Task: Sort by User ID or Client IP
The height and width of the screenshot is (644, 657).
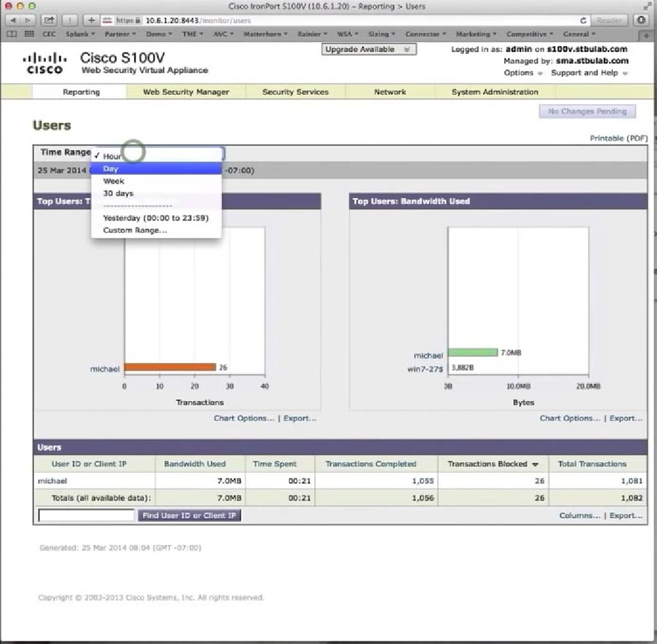Action: tap(89, 464)
